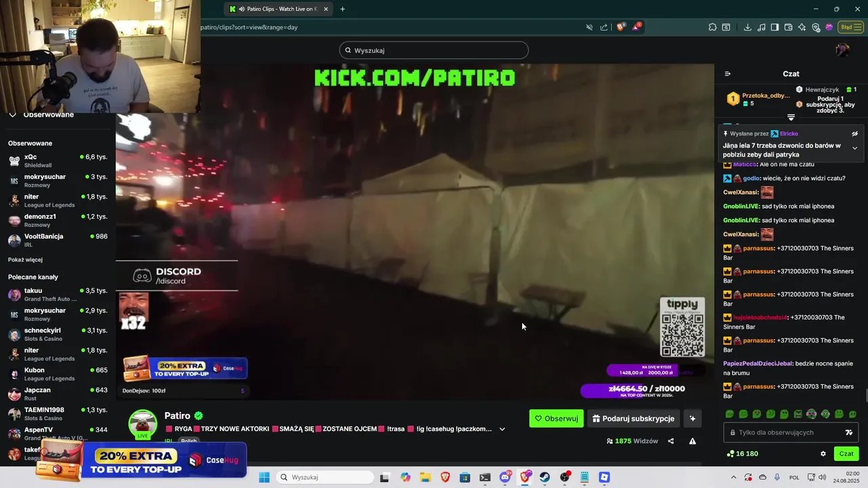This screenshot has height=488, width=868.
Task: Open browser extensions puzzle icon
Action: click(x=713, y=27)
